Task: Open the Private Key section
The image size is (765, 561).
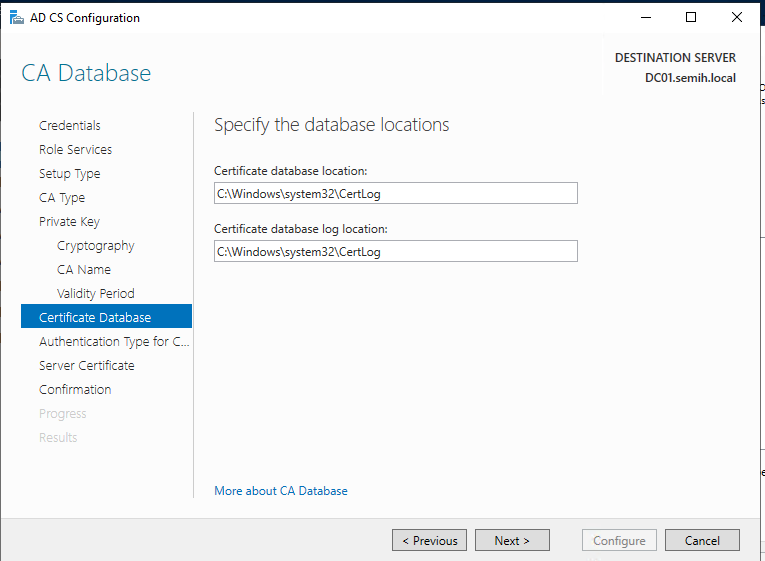Action: point(69,221)
